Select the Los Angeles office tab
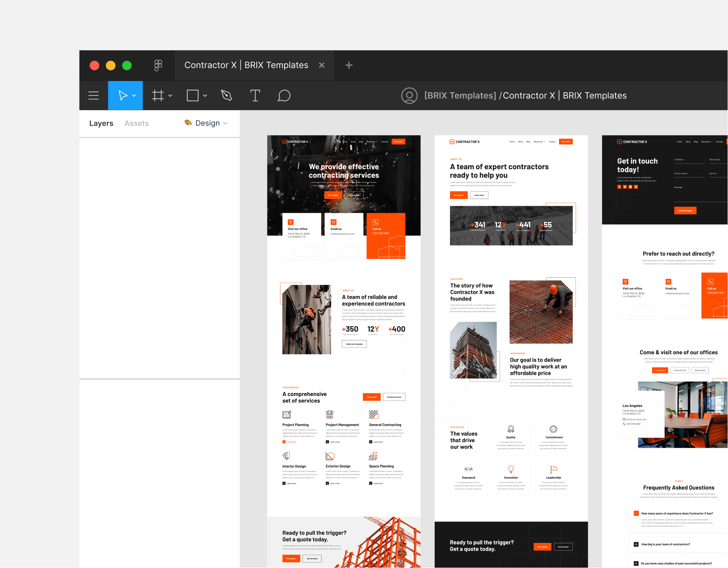 pos(660,370)
